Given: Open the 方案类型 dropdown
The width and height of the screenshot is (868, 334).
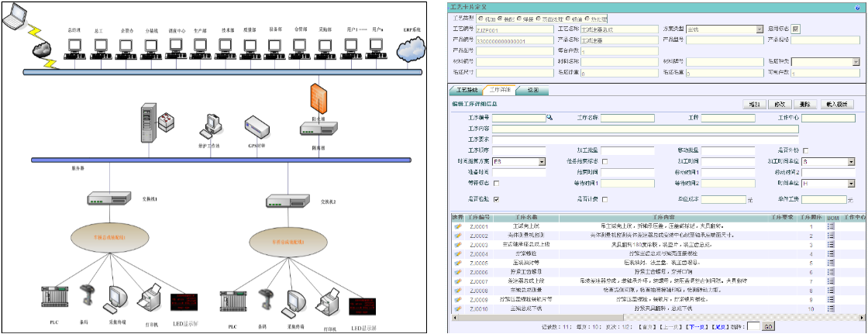Looking at the screenshot, I should point(759,29).
